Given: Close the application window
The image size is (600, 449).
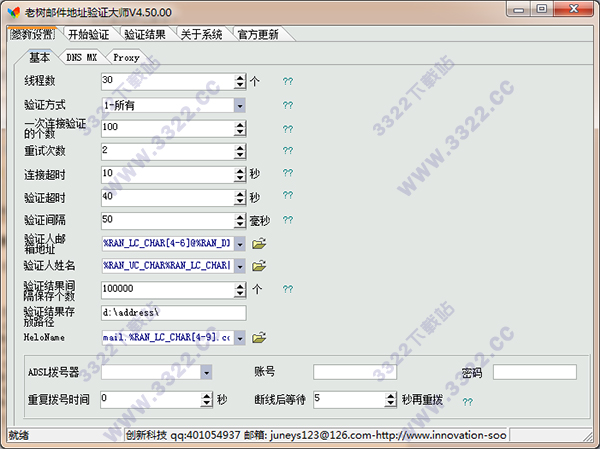Looking at the screenshot, I should pos(573,10).
